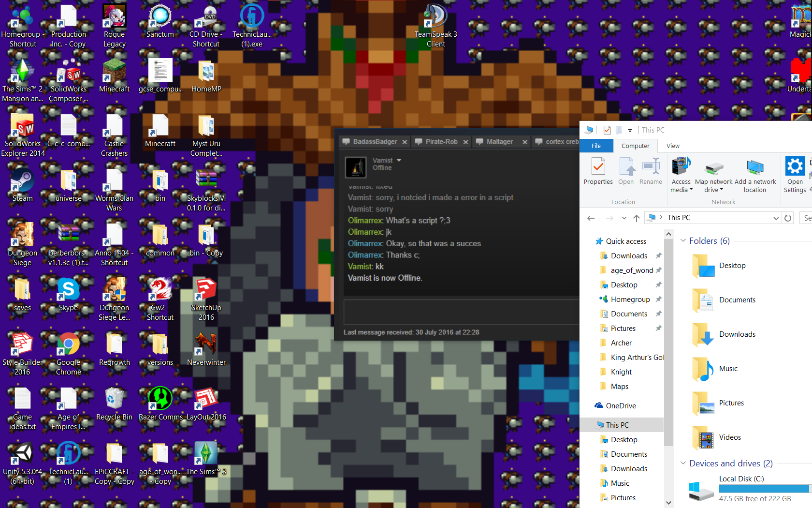The width and height of the screenshot is (812, 508).
Task: Close the Maltager chat tab
Action: [x=524, y=142]
